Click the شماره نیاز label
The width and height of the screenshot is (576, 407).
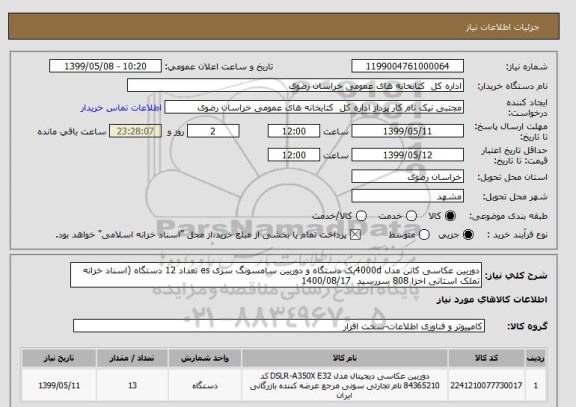click(527, 67)
